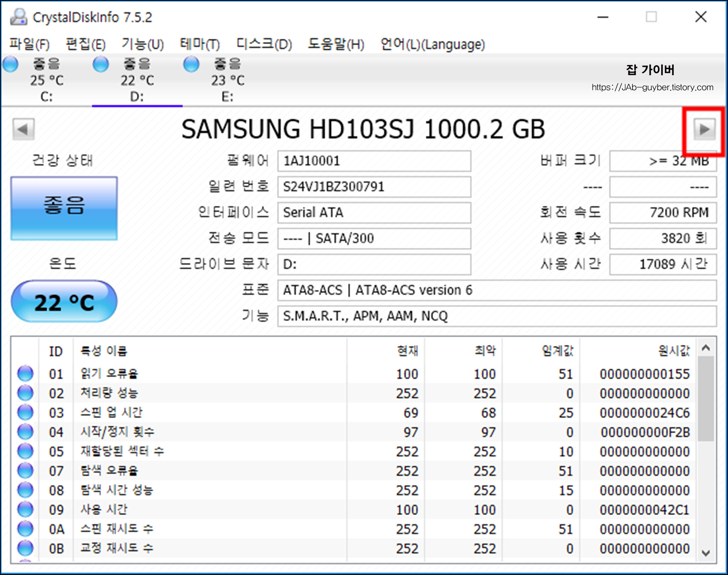
Task: Click the 7200 RPM rotation speed field
Action: (x=663, y=213)
